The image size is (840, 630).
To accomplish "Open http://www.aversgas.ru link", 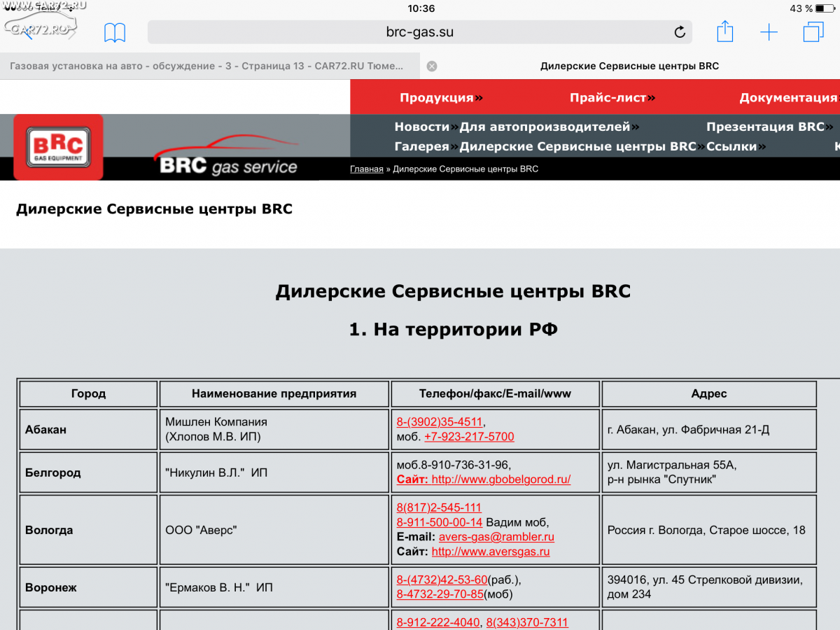I will click(491, 552).
